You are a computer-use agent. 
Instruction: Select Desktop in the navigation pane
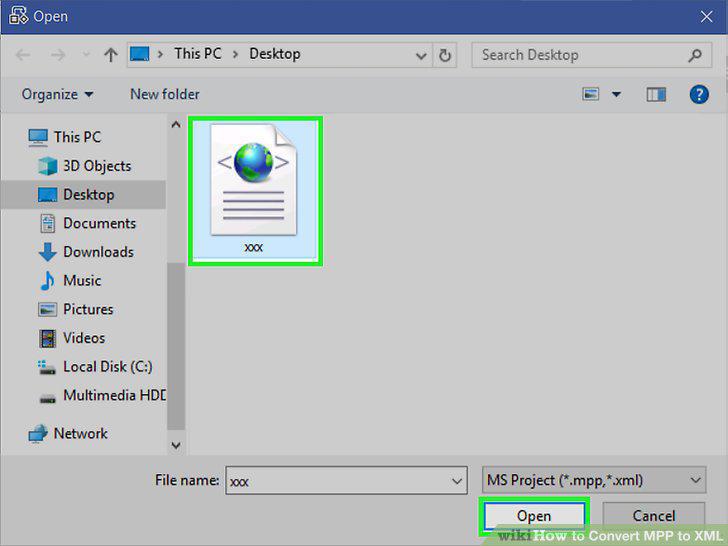[83, 195]
